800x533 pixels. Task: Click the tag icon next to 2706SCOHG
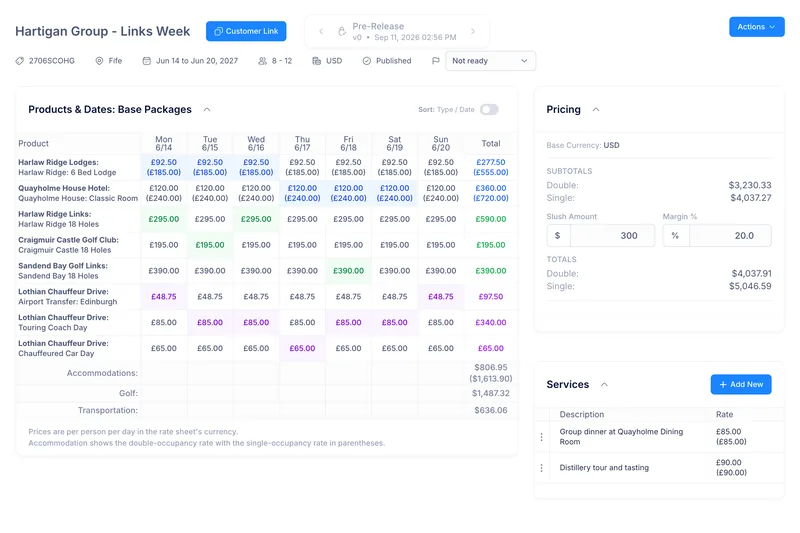[x=19, y=61]
